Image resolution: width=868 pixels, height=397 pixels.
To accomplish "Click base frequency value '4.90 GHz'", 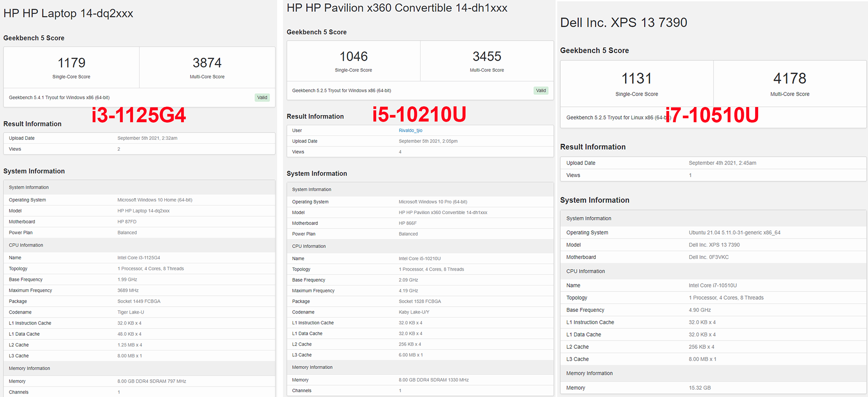I will pos(700,310).
